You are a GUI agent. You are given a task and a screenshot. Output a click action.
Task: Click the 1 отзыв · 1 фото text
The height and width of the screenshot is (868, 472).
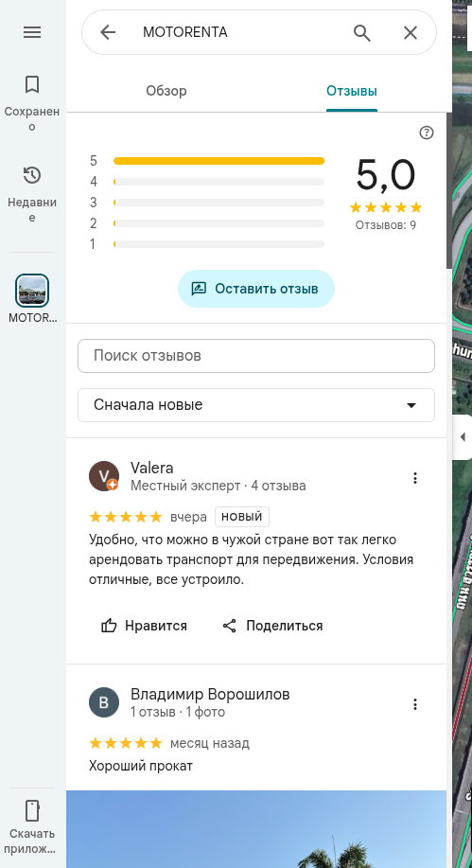(x=178, y=712)
